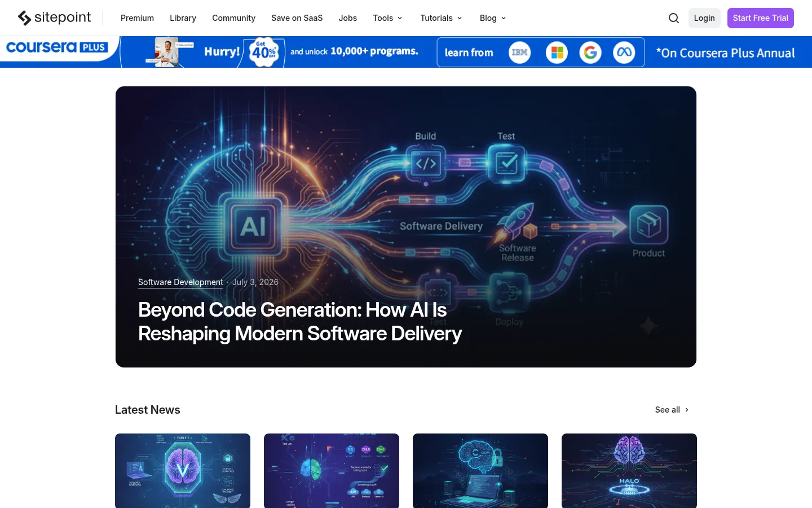Click See all for Latest News

[x=668, y=410]
